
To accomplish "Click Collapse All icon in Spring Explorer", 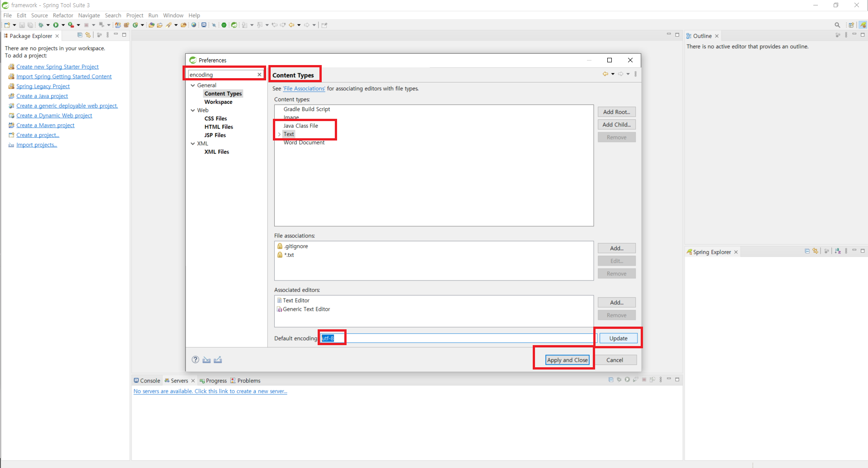I will tap(807, 251).
